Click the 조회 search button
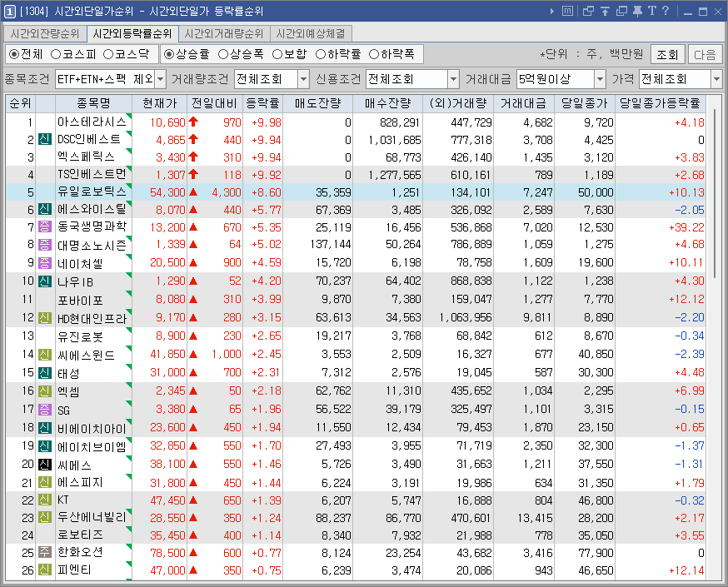Viewport: 728px width, 587px height. point(667,54)
